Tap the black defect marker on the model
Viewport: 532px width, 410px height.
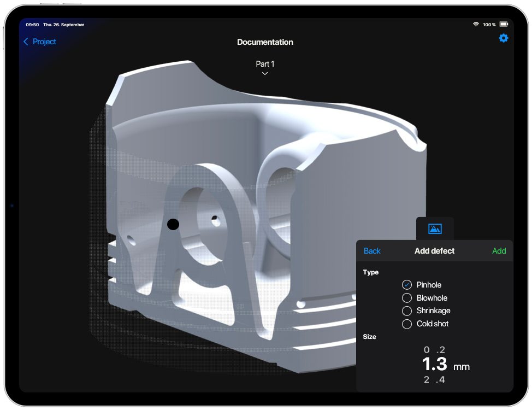(173, 224)
